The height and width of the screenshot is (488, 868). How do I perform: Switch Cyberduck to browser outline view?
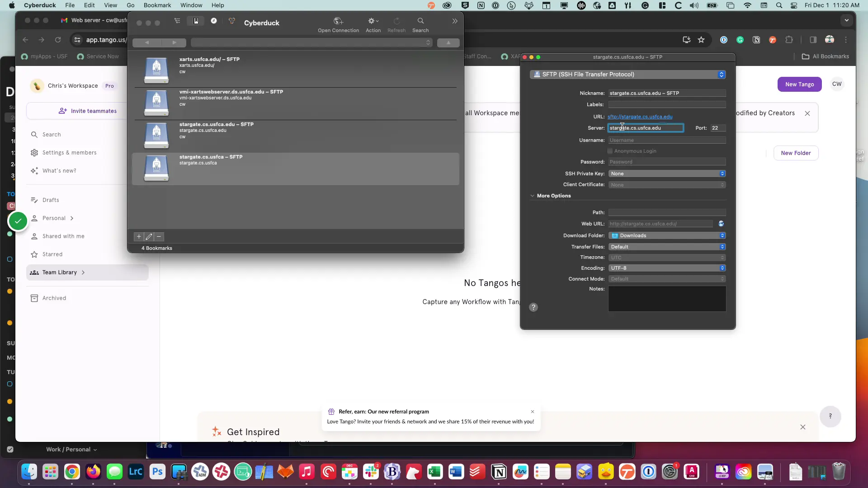tap(177, 21)
